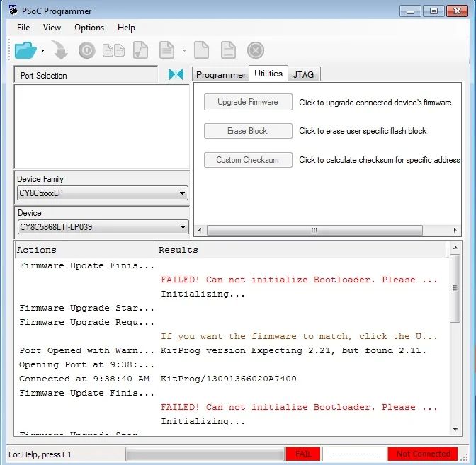Click 'Opening Port at 9:38:...' log row
This screenshot has width=476, height=465.
pos(86,364)
